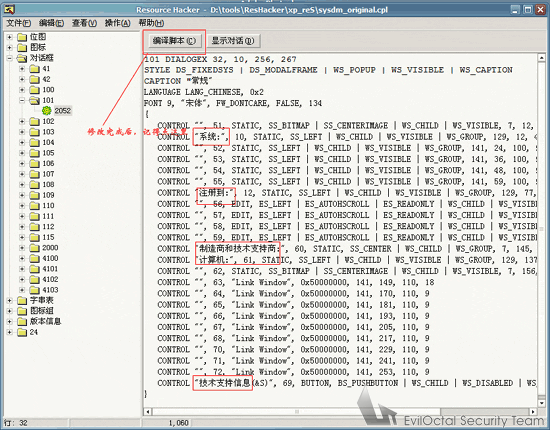
Task: Click the Resource Hacker title bar icon
Action: point(9,9)
